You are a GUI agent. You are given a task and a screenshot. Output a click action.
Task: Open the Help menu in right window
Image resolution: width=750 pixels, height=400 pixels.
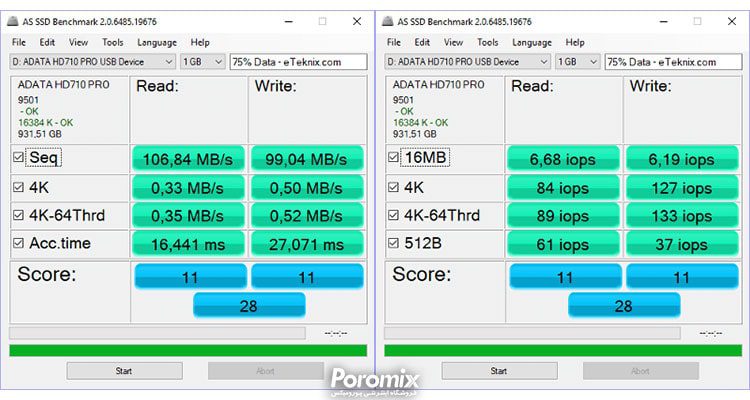575,43
